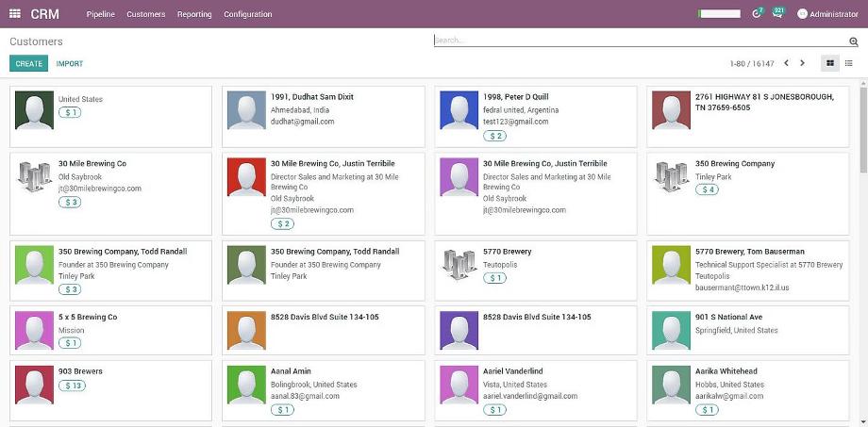Click the 30 Mile Brewing Co building icon

click(34, 177)
